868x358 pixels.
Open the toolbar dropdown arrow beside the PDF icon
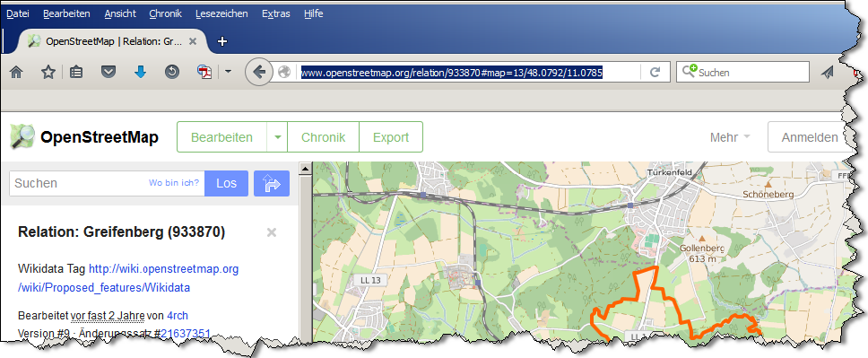(x=227, y=72)
